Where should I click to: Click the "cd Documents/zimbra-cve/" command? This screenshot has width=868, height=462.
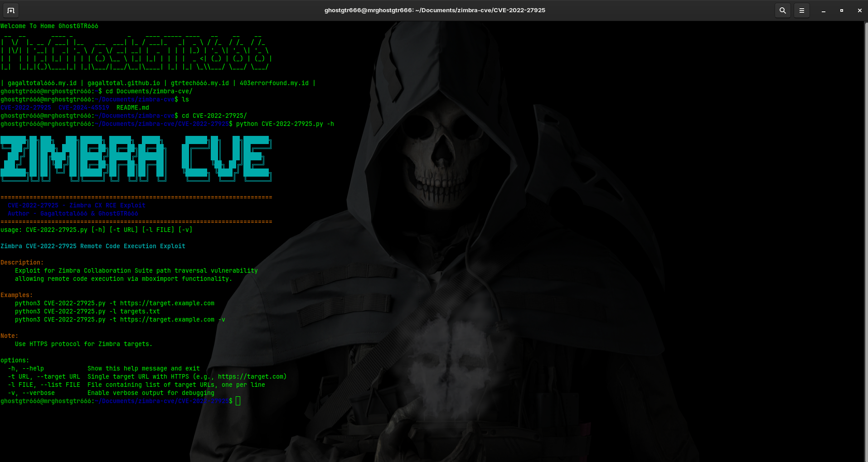click(x=149, y=91)
